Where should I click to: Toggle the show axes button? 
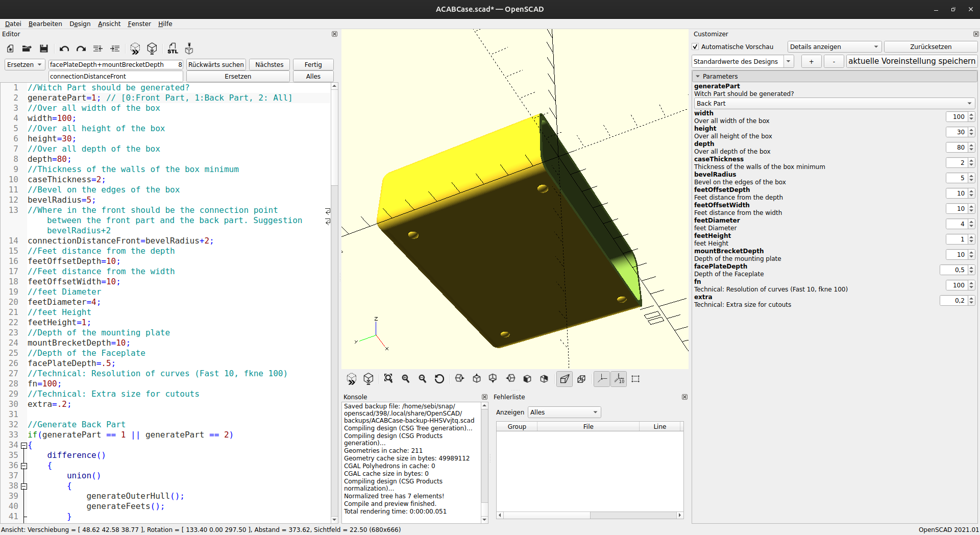point(602,379)
